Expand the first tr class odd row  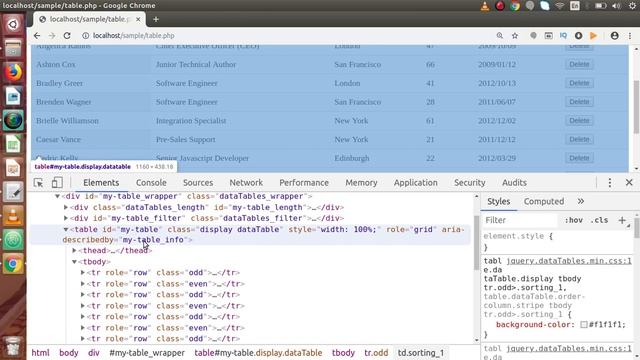click(82, 272)
